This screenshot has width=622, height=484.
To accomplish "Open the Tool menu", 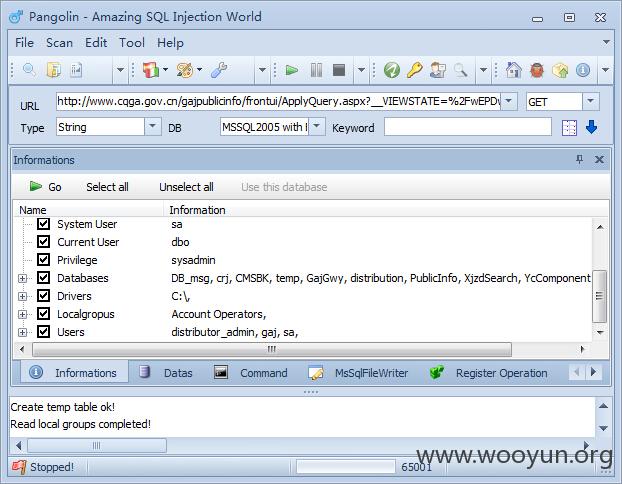I will click(132, 42).
